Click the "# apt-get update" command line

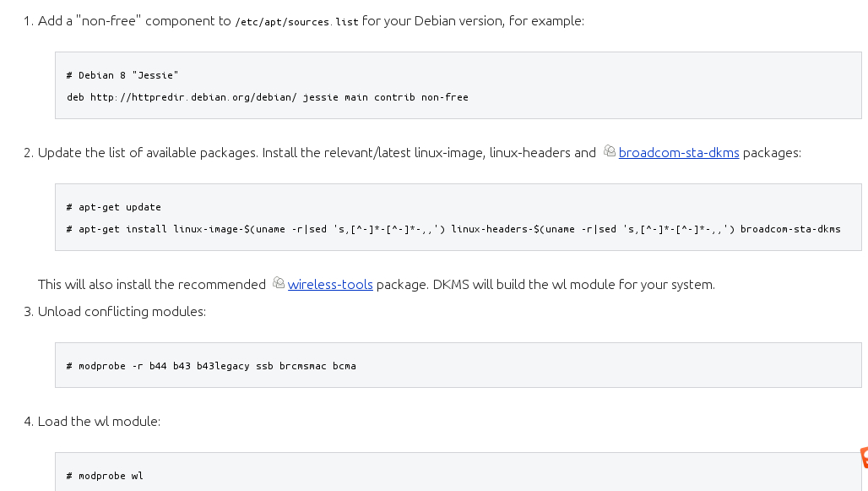[113, 207]
